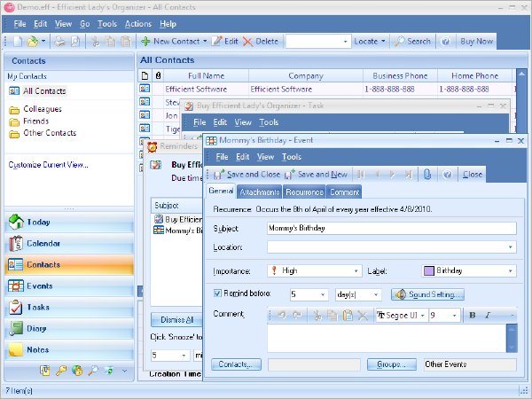
Task: Click the Groups... button
Action: [392, 364]
